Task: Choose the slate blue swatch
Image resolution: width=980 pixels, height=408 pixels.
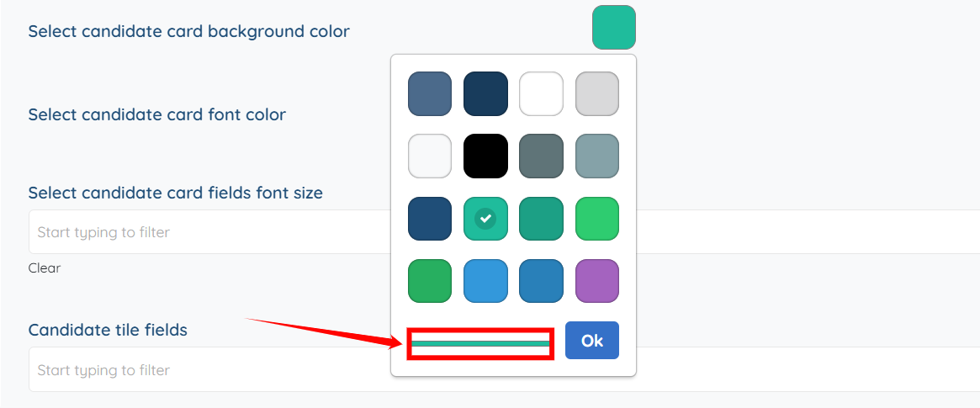Action: [430, 93]
